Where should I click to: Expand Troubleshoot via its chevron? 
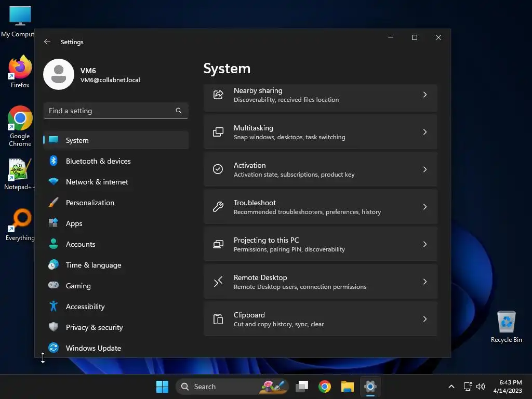(x=425, y=207)
